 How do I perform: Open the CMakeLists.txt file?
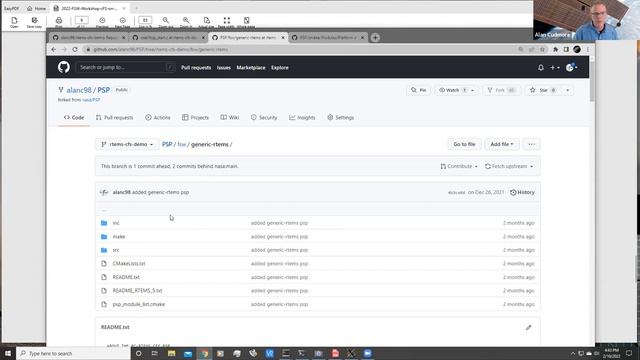[129, 264]
